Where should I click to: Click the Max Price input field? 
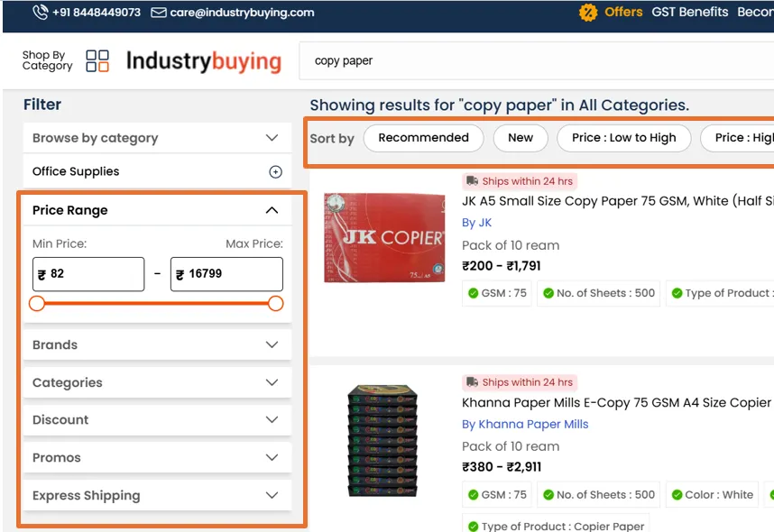pyautogui.click(x=226, y=274)
